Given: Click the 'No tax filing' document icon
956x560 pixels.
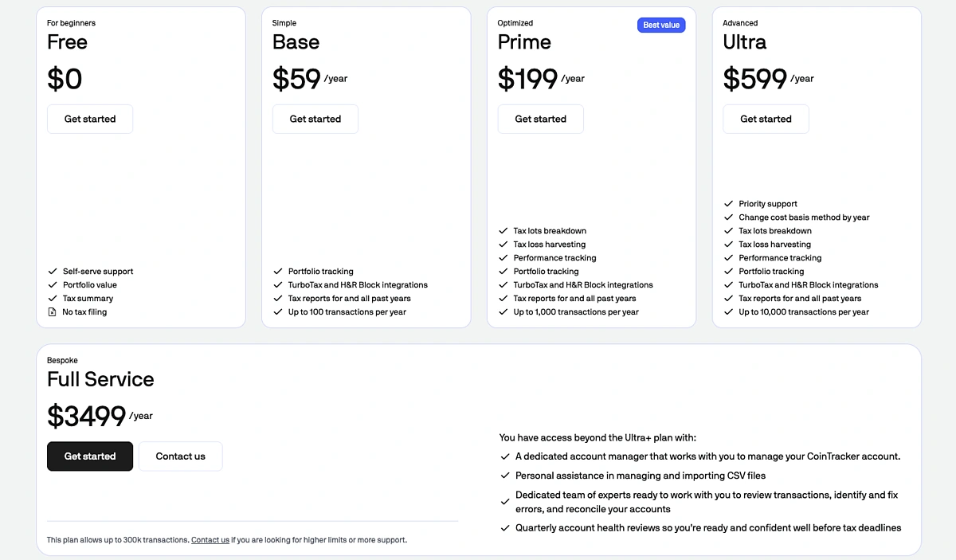Looking at the screenshot, I should tap(53, 312).
